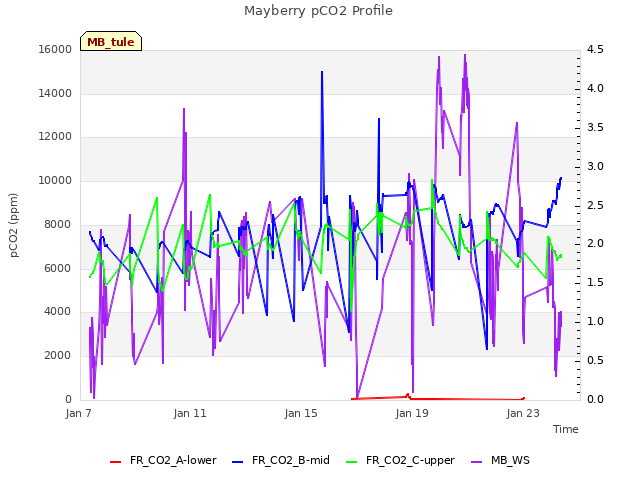This screenshot has width=640, height=480.
Task: Click the 4.5 right axis value
Action: [595, 49]
